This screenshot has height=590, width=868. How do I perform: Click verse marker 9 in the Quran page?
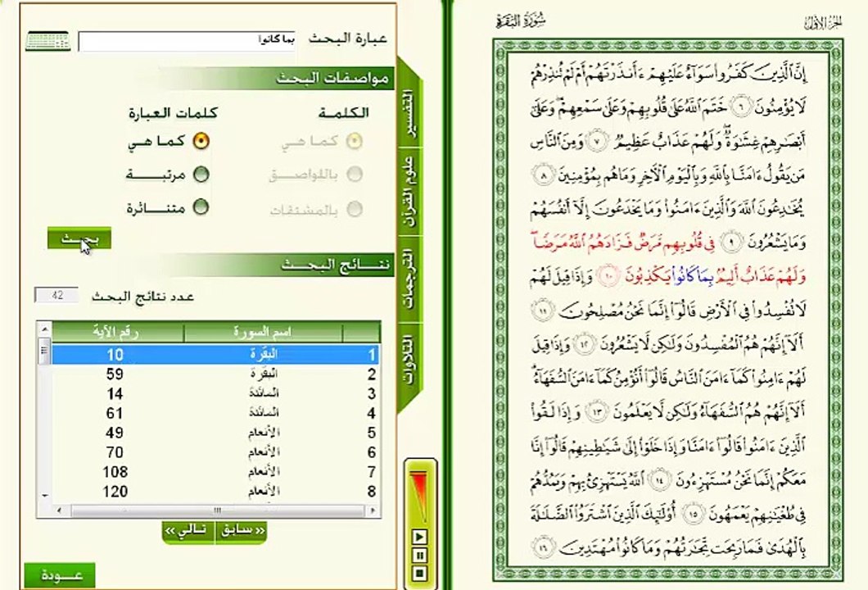coord(730,242)
